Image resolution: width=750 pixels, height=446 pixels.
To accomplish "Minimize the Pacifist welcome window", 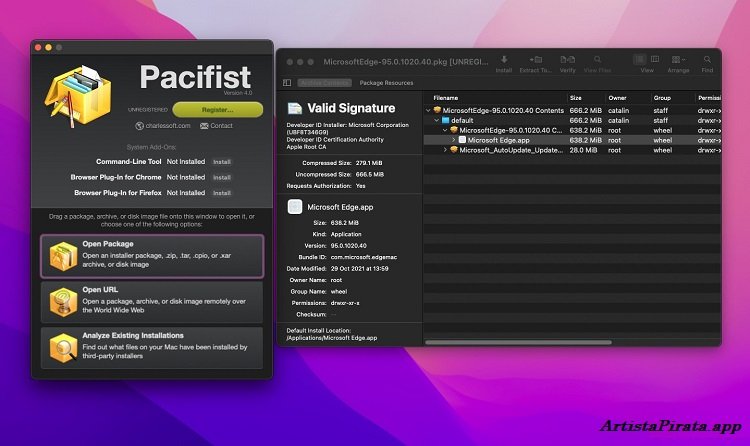I will pos(48,47).
